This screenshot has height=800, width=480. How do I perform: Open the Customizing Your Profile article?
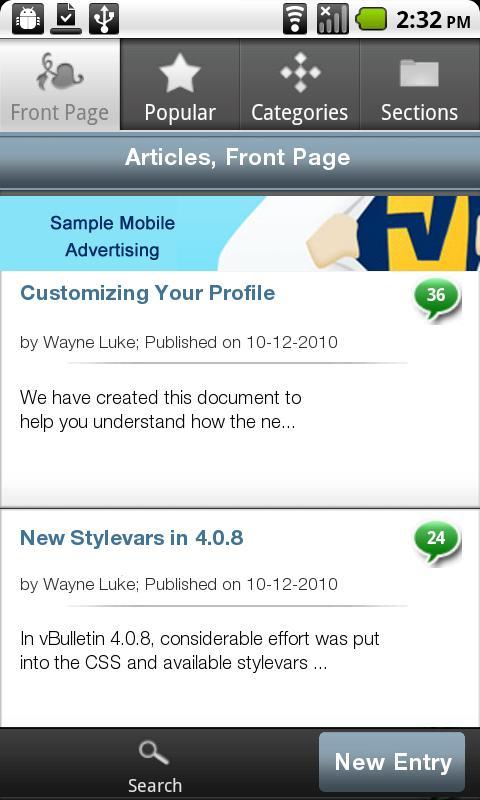coord(147,293)
